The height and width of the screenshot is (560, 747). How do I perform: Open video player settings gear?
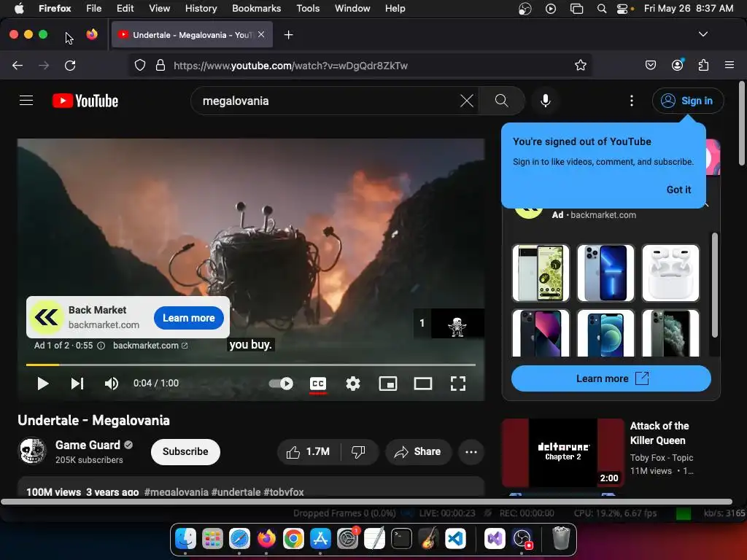(x=353, y=384)
